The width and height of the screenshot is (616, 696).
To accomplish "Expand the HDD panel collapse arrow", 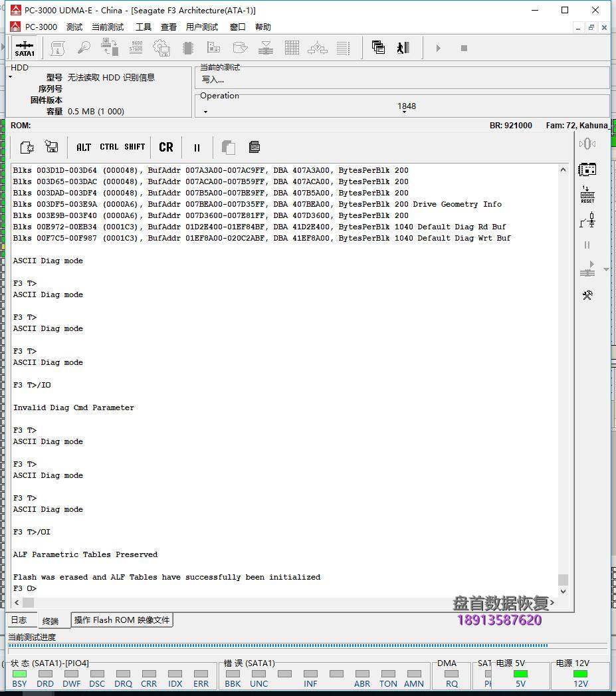I will 10,77.
